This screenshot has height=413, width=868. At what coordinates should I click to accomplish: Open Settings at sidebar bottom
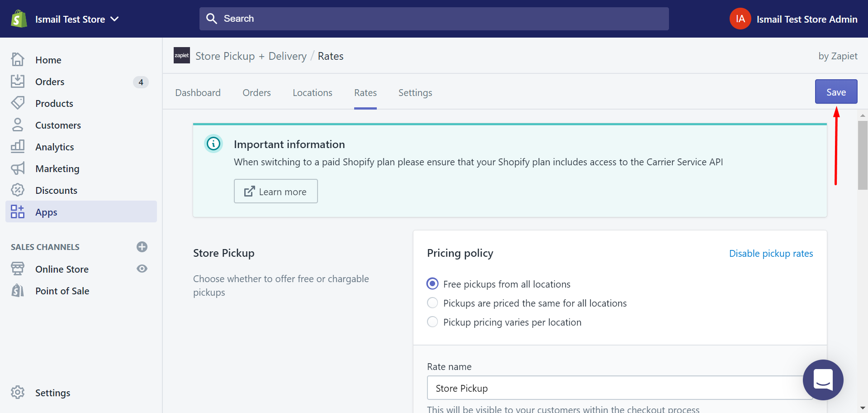tap(53, 393)
